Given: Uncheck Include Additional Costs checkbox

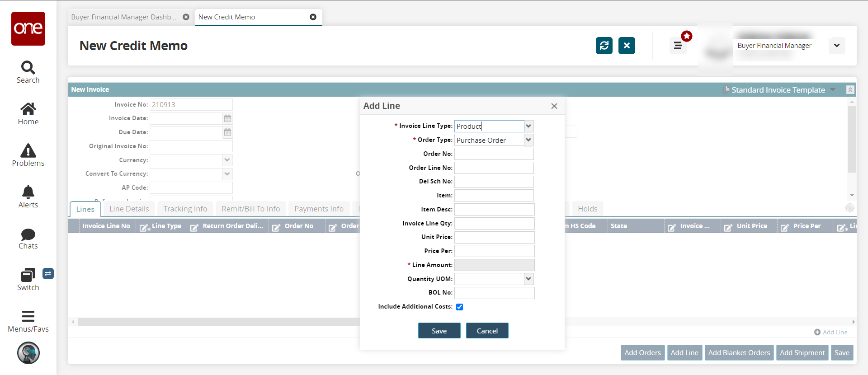Looking at the screenshot, I should click(459, 307).
